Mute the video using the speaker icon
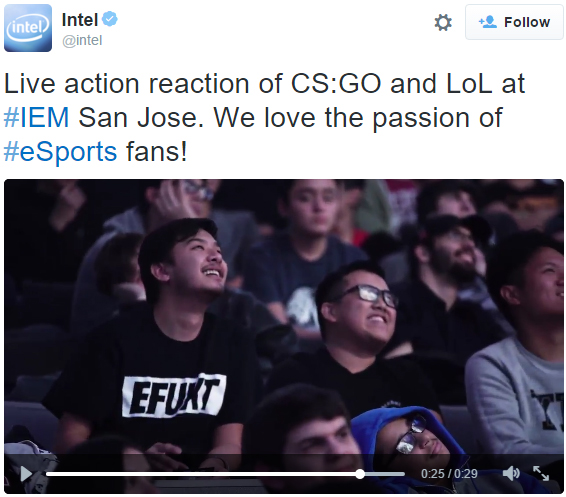This screenshot has width=566, height=497. tap(511, 473)
